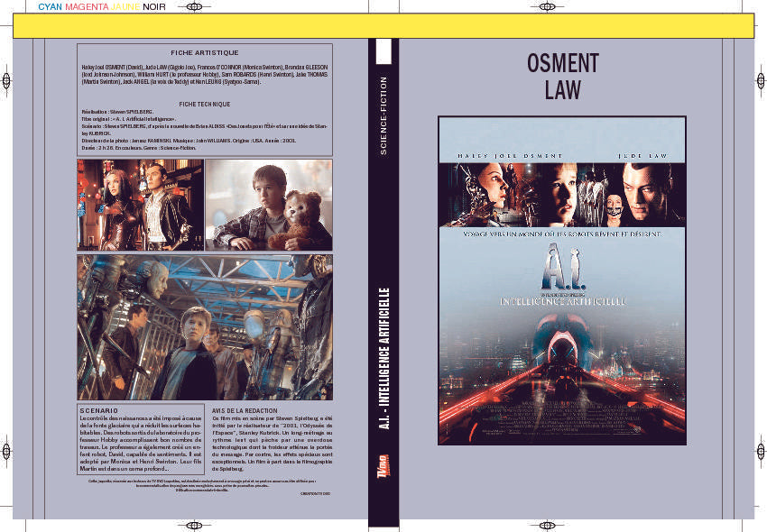Click the NOIR color label
The height and width of the screenshot is (532, 767).
(154, 7)
